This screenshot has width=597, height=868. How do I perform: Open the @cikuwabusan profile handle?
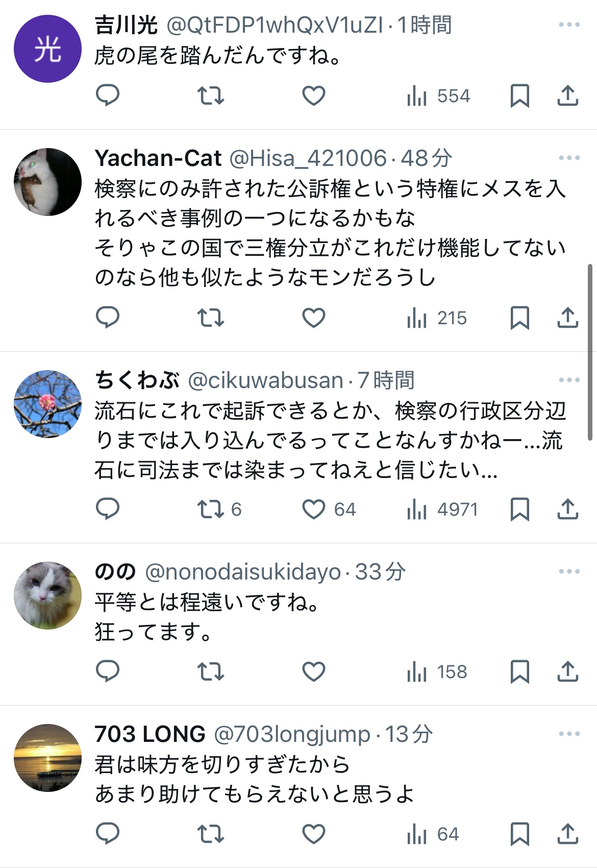(x=265, y=380)
